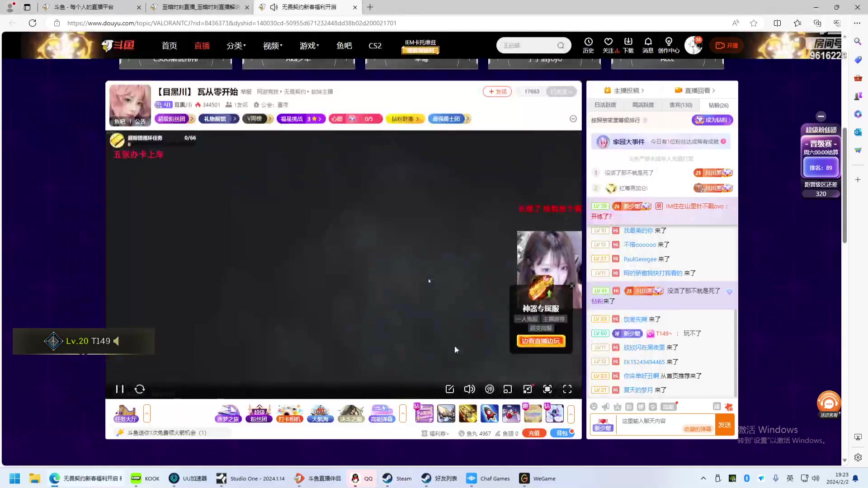
Task: Reload the stream with the refresh icon
Action: 140,389
